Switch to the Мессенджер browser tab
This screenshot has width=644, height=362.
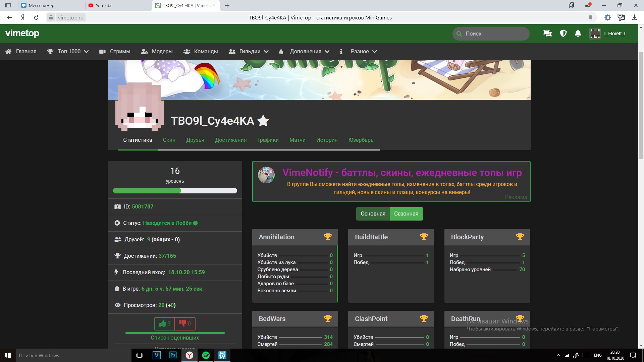click(51, 5)
